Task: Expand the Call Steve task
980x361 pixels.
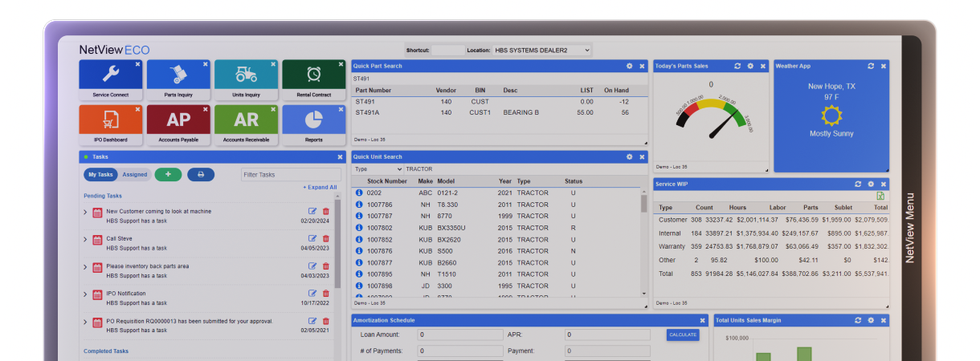Action: (86, 239)
